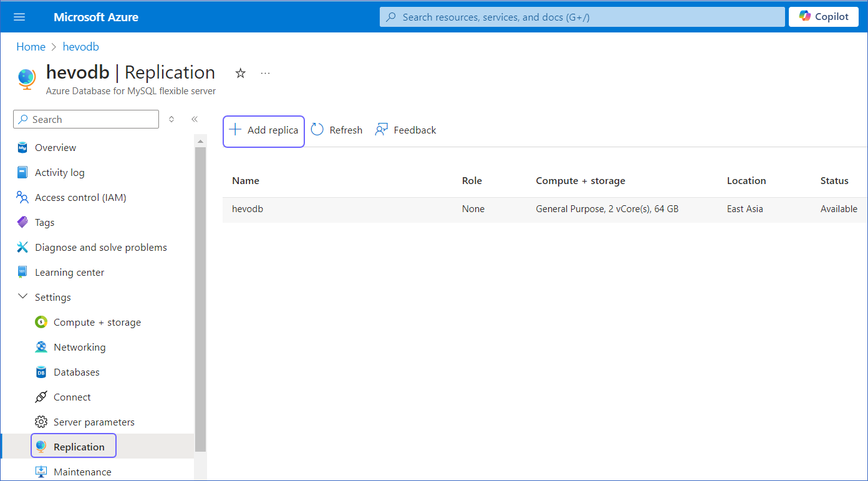Click the Available status cell
The image size is (868, 481).
click(839, 209)
